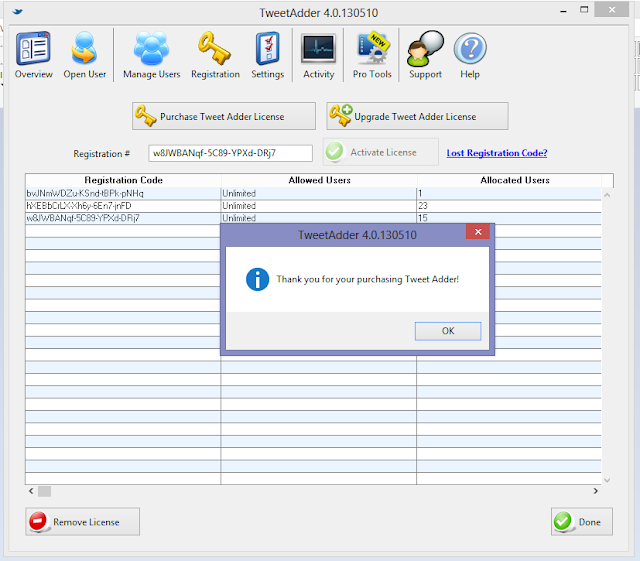Image resolution: width=640 pixels, height=561 pixels.
Task: Open the Settings checklist icon
Action: (x=267, y=55)
